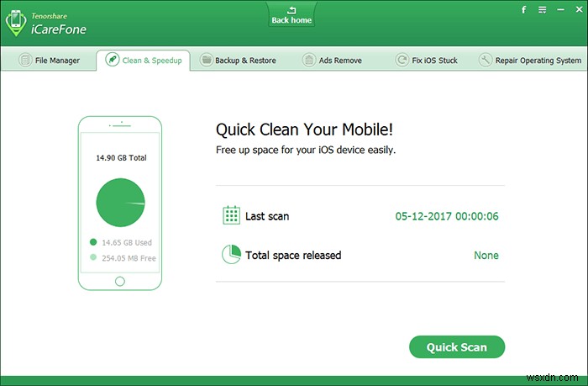The height and width of the screenshot is (386, 588).
Task: Click the Backup & Restore folder icon
Action: (x=206, y=60)
